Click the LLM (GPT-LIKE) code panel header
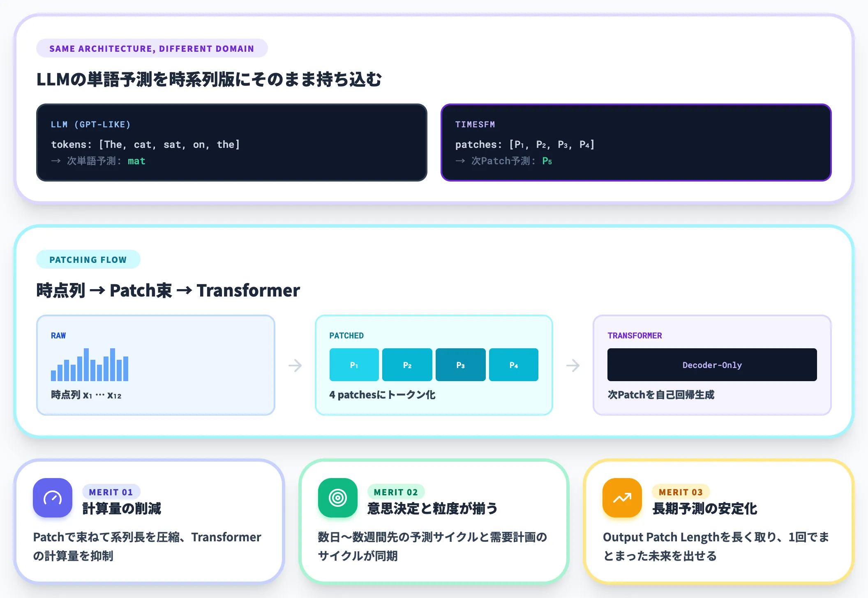The image size is (868, 598). (90, 124)
